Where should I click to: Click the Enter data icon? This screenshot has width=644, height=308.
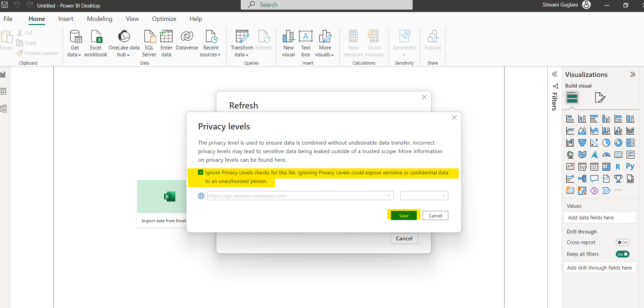tap(166, 36)
